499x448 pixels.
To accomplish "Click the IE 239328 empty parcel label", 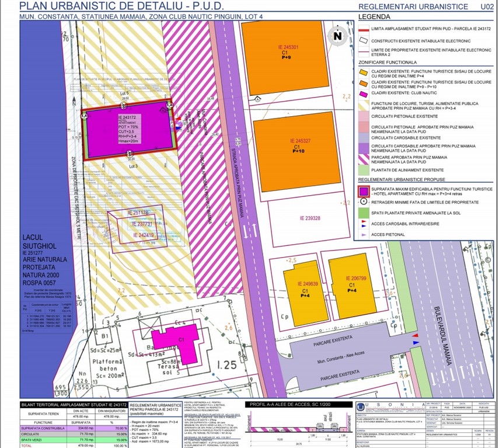I will (310, 218).
